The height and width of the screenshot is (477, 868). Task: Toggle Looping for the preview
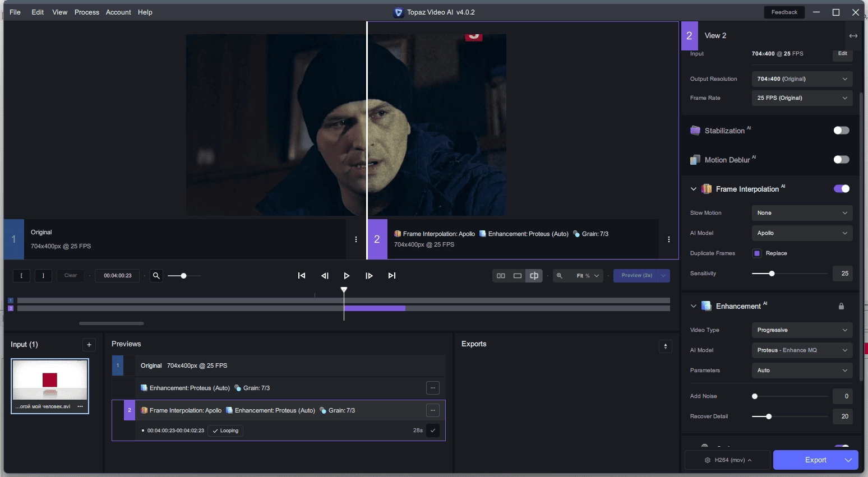tap(225, 430)
